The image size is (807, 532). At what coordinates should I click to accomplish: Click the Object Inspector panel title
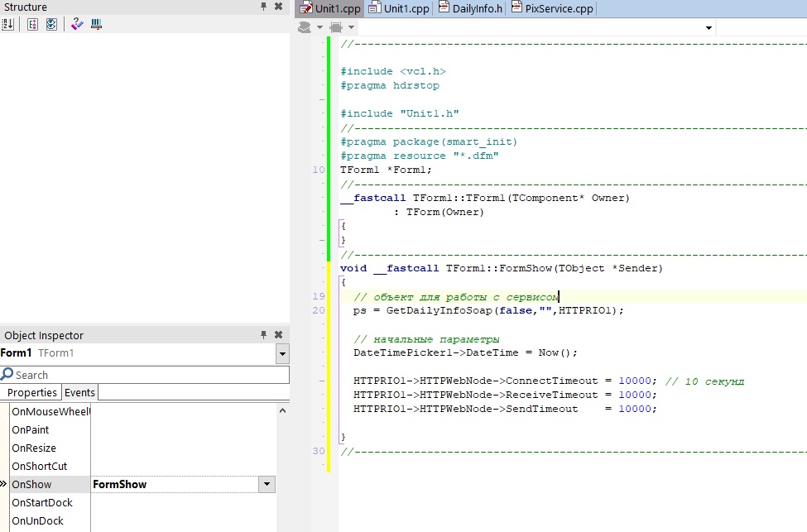pyautogui.click(x=44, y=335)
